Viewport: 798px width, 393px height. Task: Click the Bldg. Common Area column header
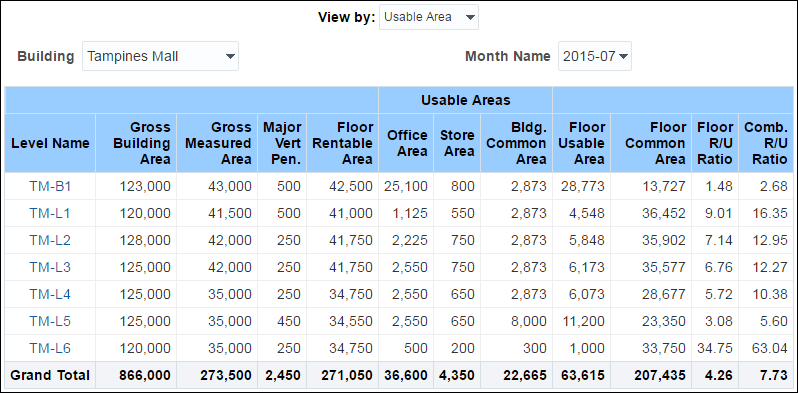coord(517,143)
